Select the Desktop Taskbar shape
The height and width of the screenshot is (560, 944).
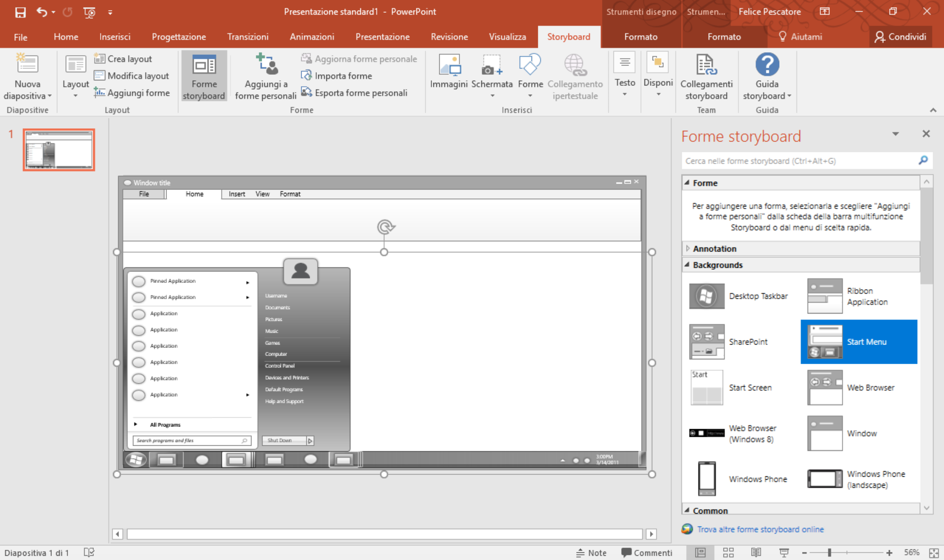click(741, 296)
